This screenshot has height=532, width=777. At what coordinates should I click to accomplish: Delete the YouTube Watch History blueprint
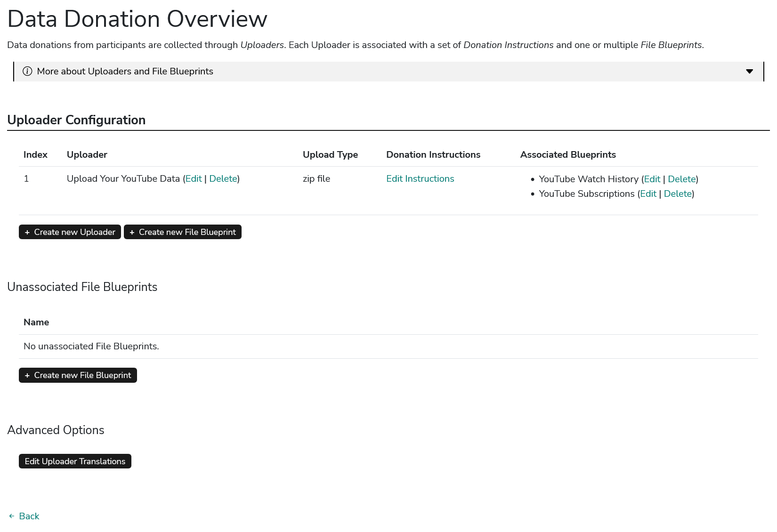tap(681, 179)
